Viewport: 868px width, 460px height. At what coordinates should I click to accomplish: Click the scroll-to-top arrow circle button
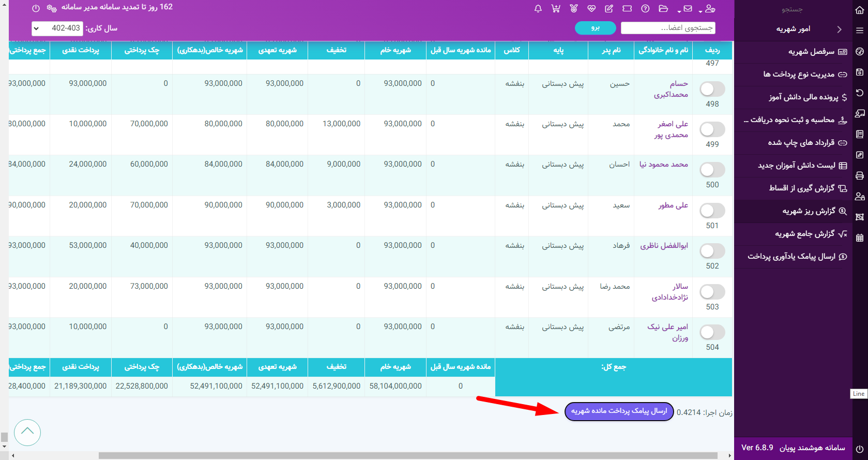tap(27, 433)
